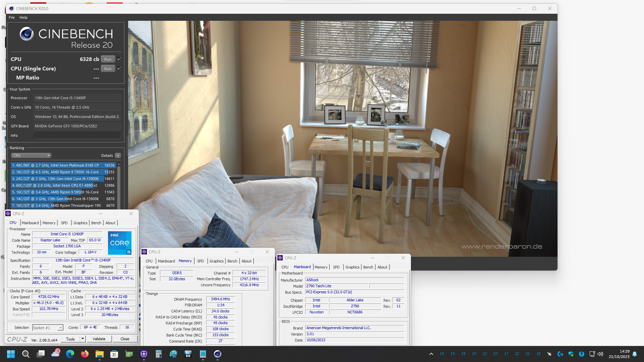Open Calculator from the taskbar

[159, 354]
